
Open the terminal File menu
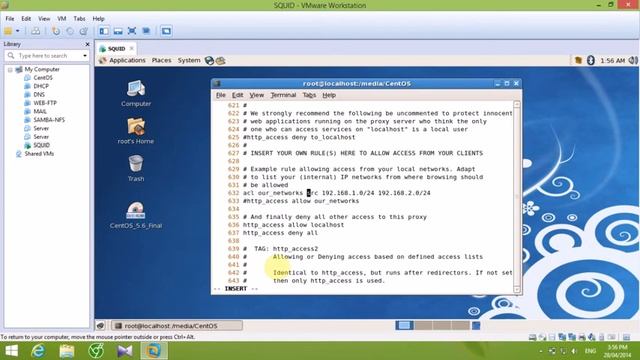click(220, 95)
